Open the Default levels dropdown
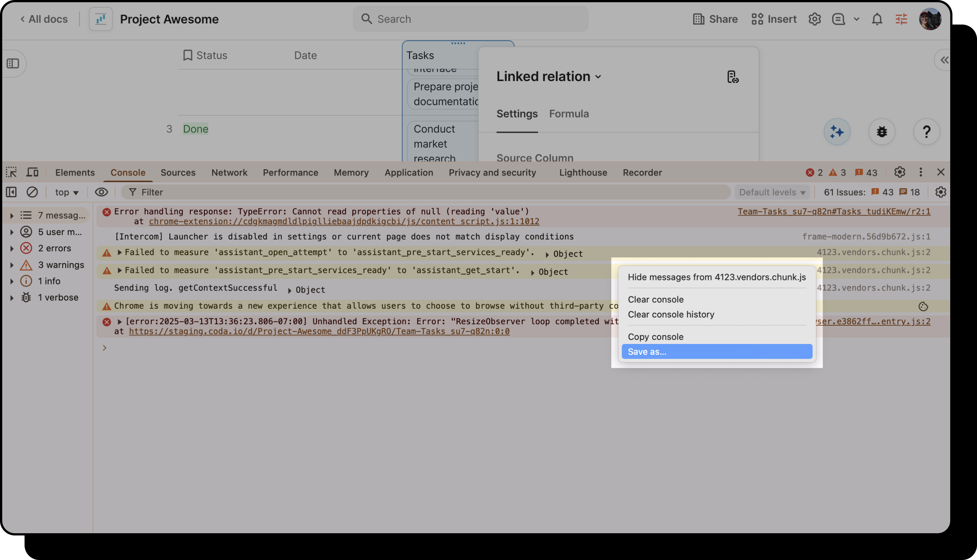 point(772,192)
